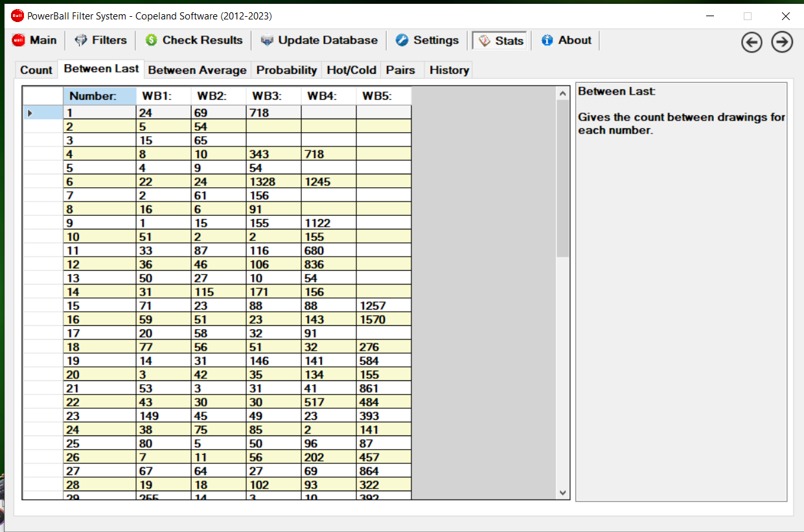The width and height of the screenshot is (804, 532).
Task: Click the blue info About icon
Action: (547, 40)
